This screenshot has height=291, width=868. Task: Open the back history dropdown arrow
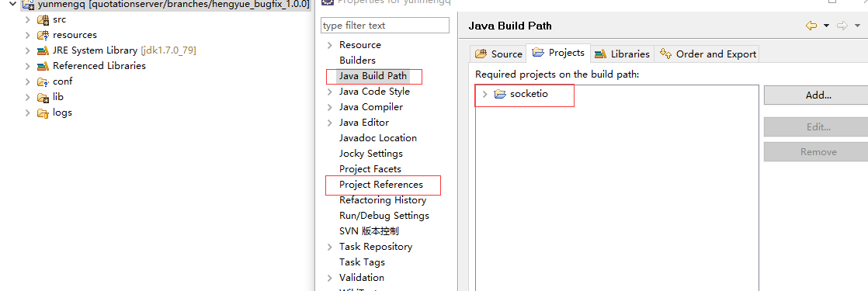pyautogui.click(x=827, y=26)
